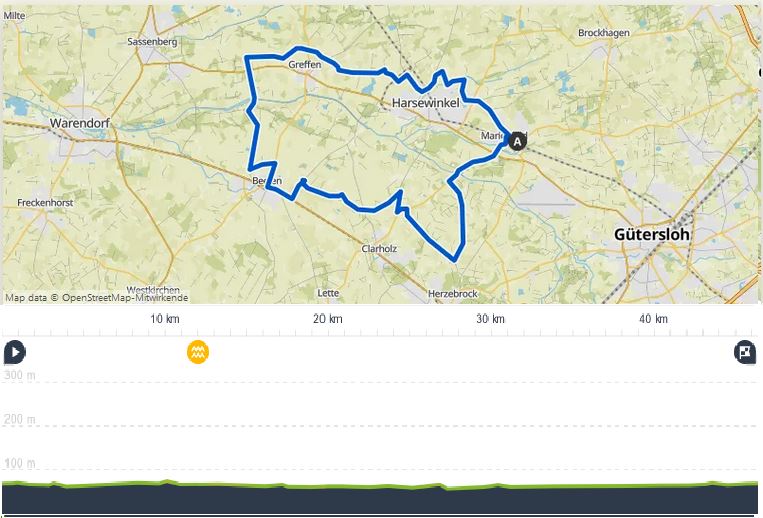Image resolution: width=763 pixels, height=518 pixels.
Task: Click the Gütersloh city label
Action: click(652, 234)
